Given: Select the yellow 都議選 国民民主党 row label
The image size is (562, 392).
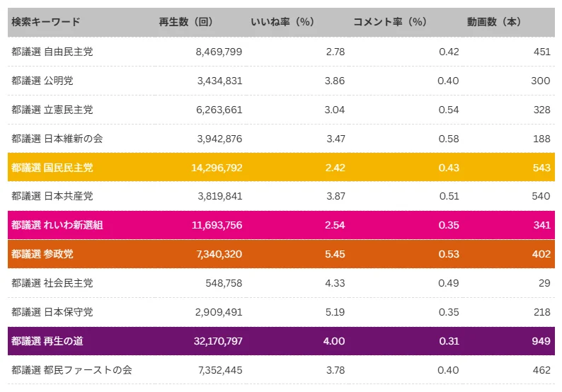Looking at the screenshot, I should [52, 168].
